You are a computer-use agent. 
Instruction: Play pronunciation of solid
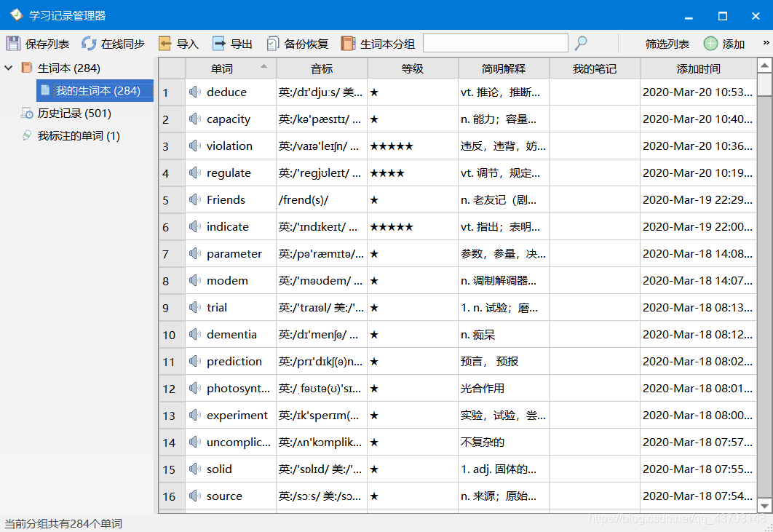[x=195, y=469]
